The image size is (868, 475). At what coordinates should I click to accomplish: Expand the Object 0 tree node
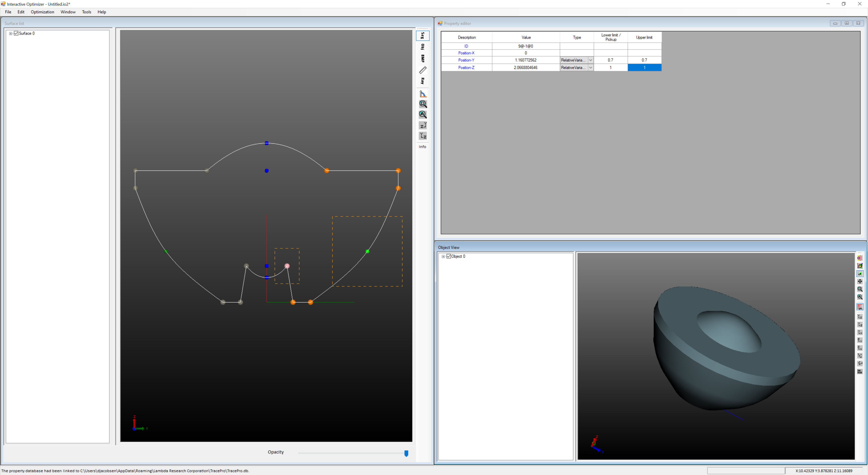tap(444, 256)
